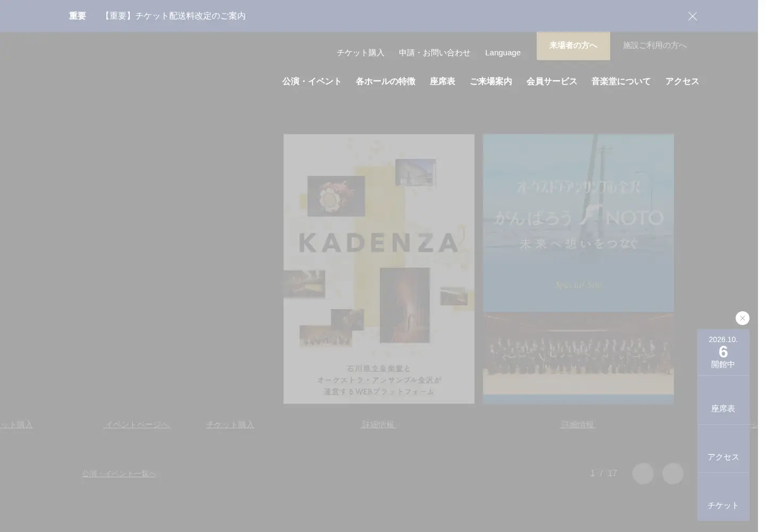766x532 pixels.
Task: Open the KADENZA banner image
Action: [x=379, y=269]
